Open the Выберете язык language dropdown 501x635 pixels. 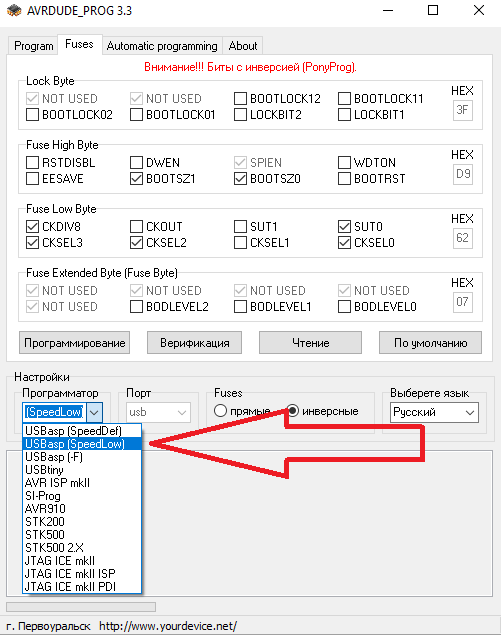pos(434,413)
